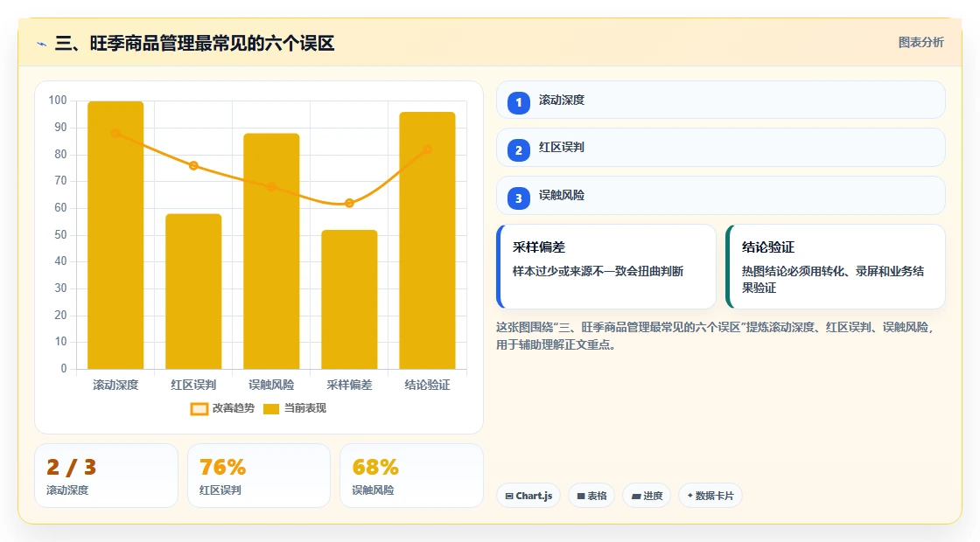The height and width of the screenshot is (542, 980).
Task: Click the 红区误判 bar in the chart
Action: [193, 291]
